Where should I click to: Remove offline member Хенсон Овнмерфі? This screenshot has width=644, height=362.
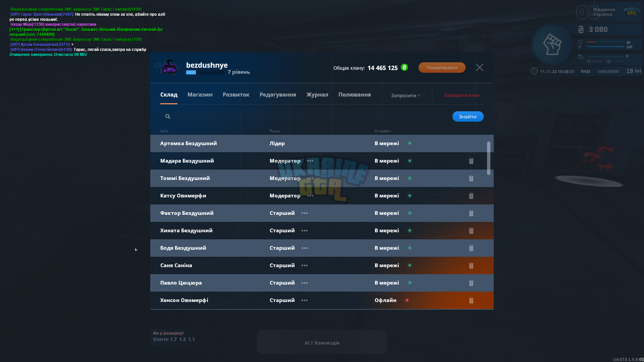[x=471, y=300]
